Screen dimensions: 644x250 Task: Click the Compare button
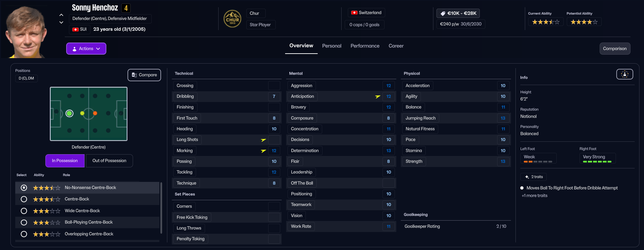144,75
